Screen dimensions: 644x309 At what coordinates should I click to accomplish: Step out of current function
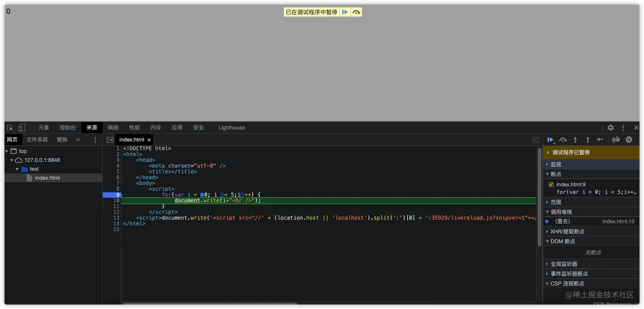587,140
